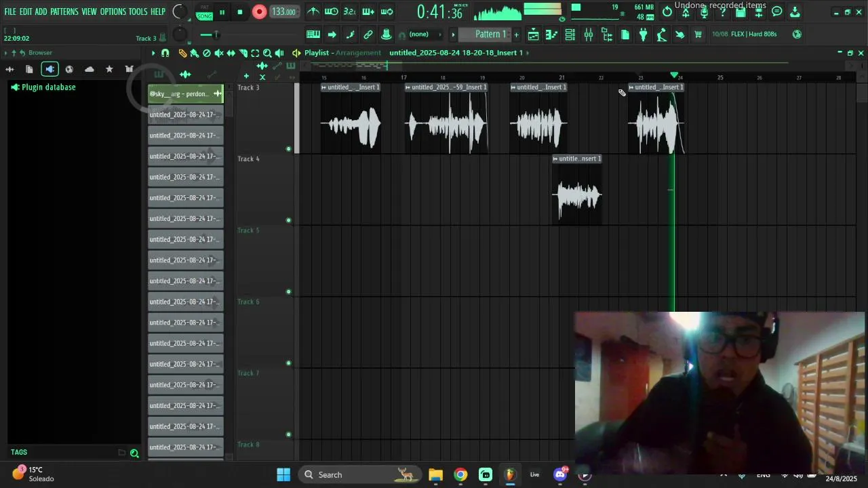
Task: Select the @sky__arg perdon clip in picker
Action: point(186,94)
